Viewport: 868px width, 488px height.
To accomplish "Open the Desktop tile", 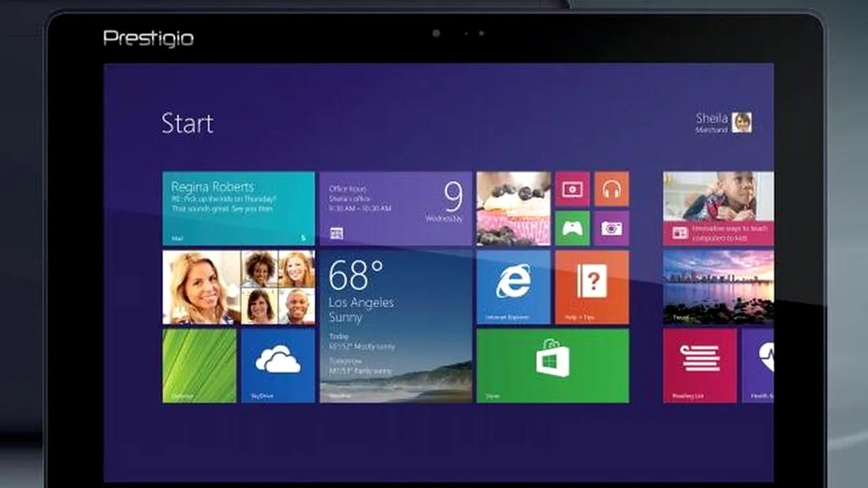I will (x=199, y=366).
